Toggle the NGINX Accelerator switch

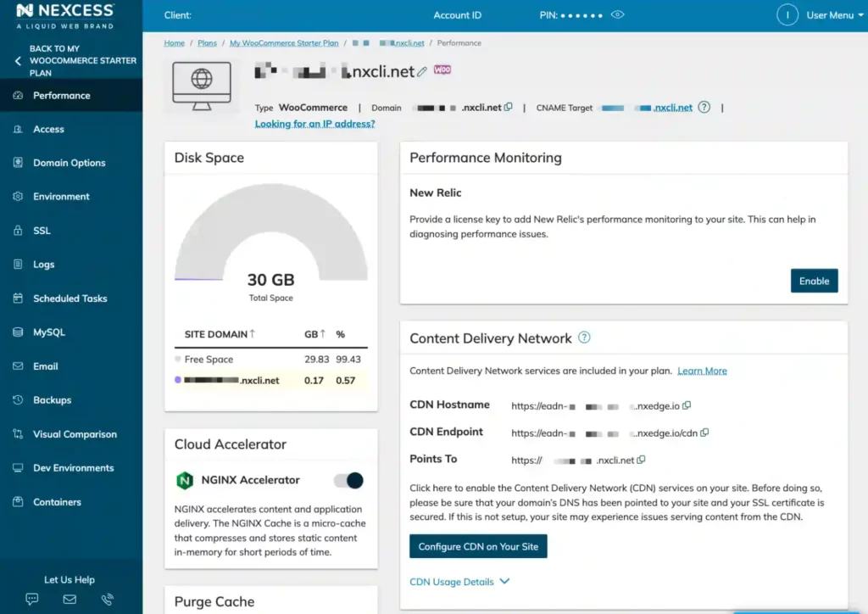[x=348, y=479]
